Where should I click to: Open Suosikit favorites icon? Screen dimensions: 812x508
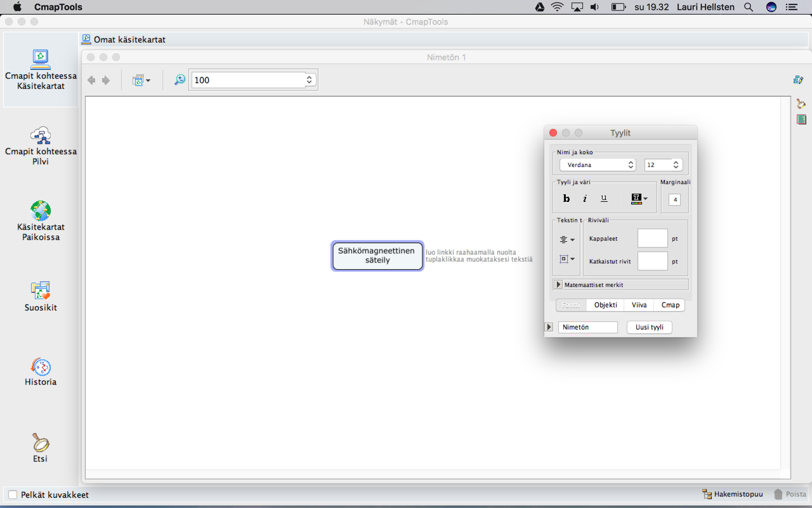(41, 291)
